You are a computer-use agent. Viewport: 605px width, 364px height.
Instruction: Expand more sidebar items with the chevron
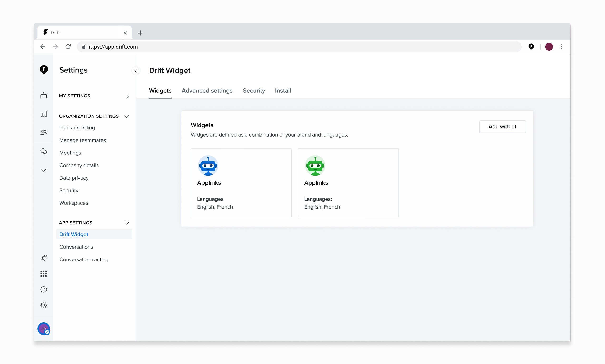pos(44,170)
